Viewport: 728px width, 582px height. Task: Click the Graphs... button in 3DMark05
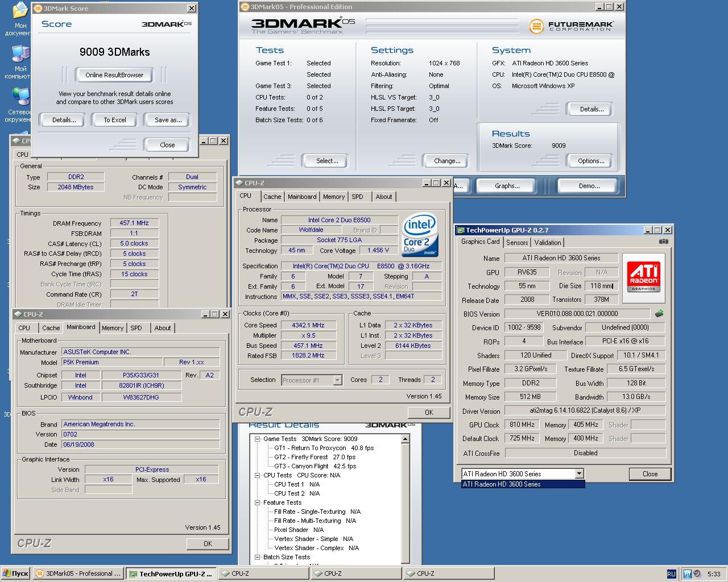[x=507, y=186]
